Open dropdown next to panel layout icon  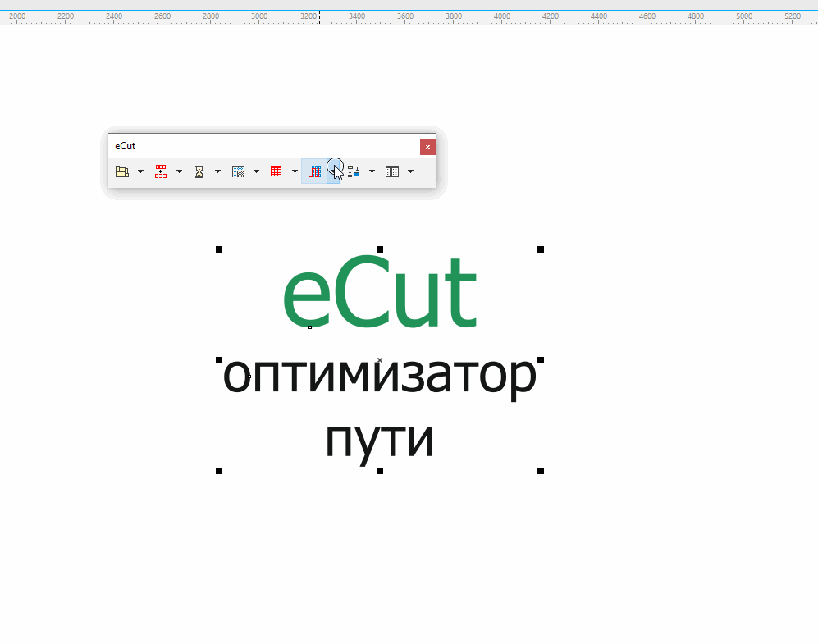pyautogui.click(x=410, y=171)
